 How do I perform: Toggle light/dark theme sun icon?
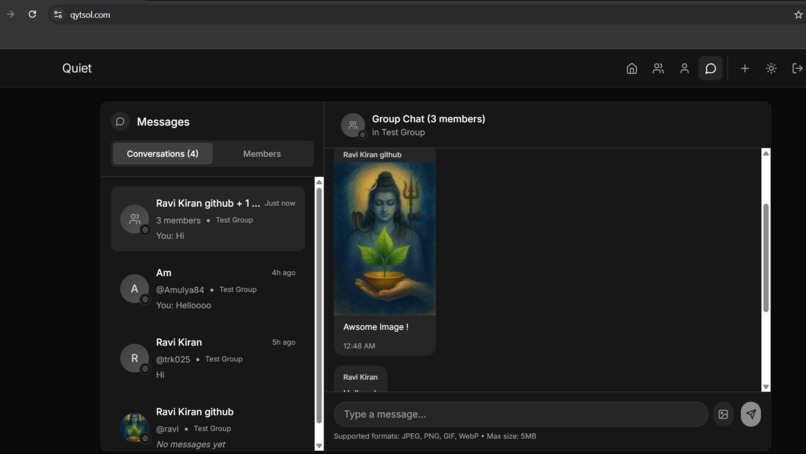771,68
